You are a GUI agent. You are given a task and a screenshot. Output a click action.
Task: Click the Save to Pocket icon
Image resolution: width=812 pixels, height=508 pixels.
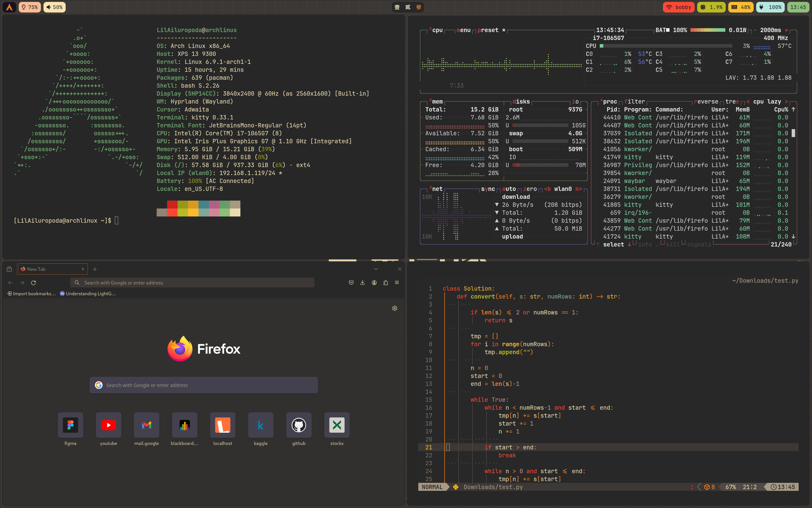coord(351,283)
